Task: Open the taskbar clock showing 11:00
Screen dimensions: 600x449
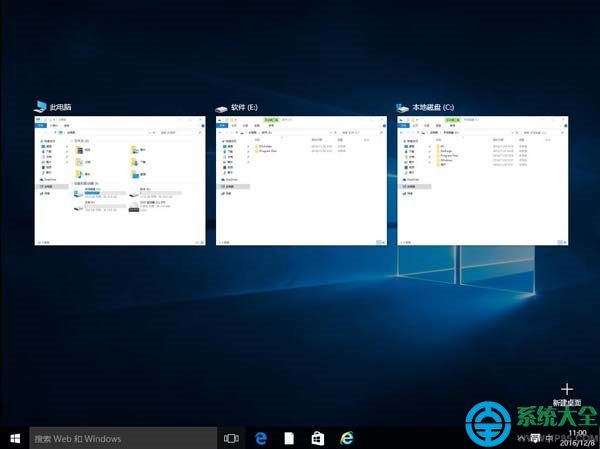Action: pos(578,438)
